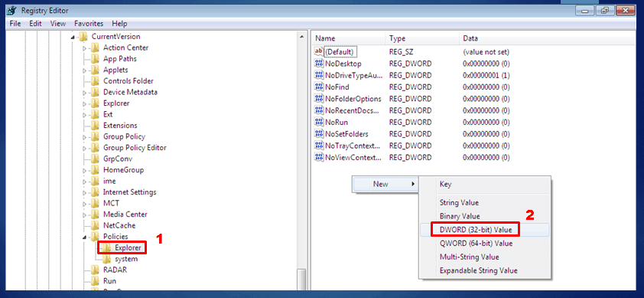Viewport: 644px width, 298px height.
Task: Open the Help menu
Action: [119, 24]
